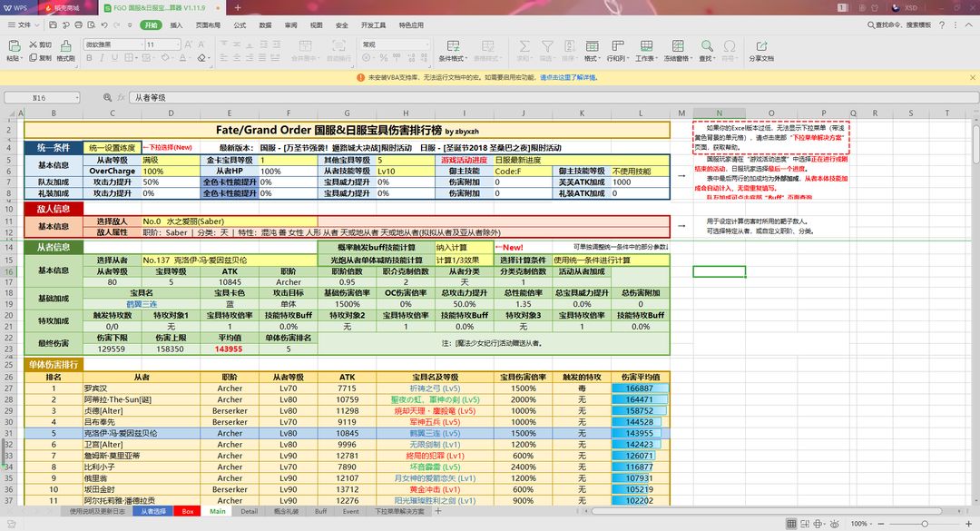Click the Save icon in quick toolbar
This screenshot has width=980, height=531.
pos(53,25)
